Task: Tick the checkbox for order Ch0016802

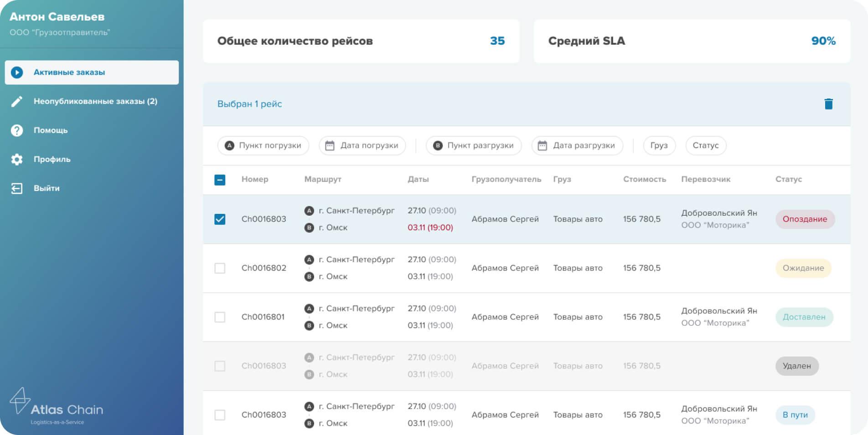Action: [x=220, y=268]
